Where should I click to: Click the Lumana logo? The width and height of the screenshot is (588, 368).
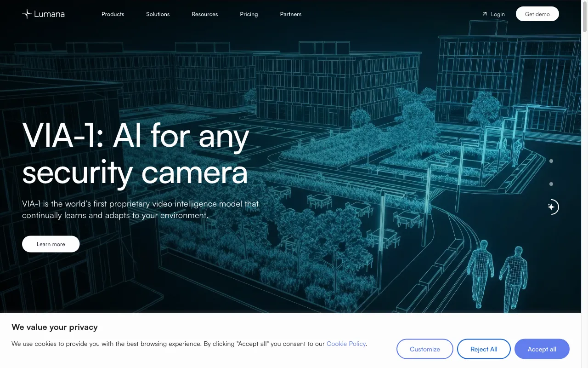(x=43, y=14)
